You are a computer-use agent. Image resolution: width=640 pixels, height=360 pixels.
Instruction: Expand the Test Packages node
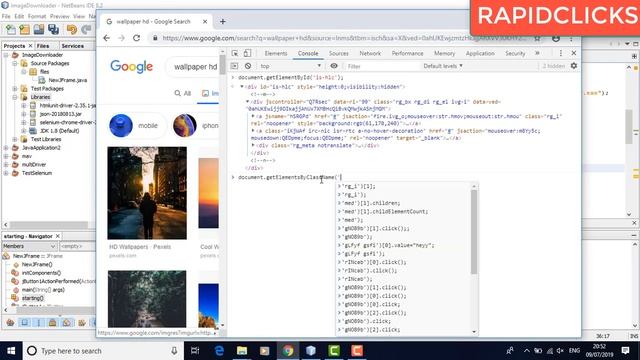[15, 89]
